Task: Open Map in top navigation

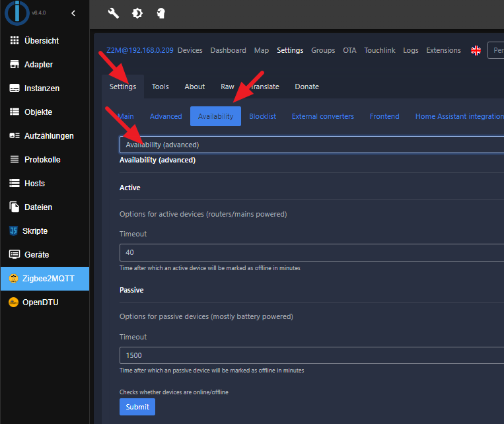Action: [x=262, y=50]
